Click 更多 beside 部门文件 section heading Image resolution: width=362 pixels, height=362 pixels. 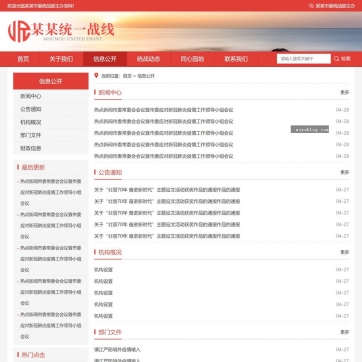pyautogui.click(x=345, y=332)
